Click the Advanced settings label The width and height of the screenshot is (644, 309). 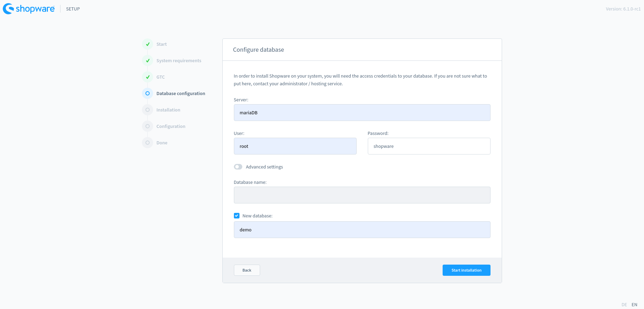[x=264, y=167]
